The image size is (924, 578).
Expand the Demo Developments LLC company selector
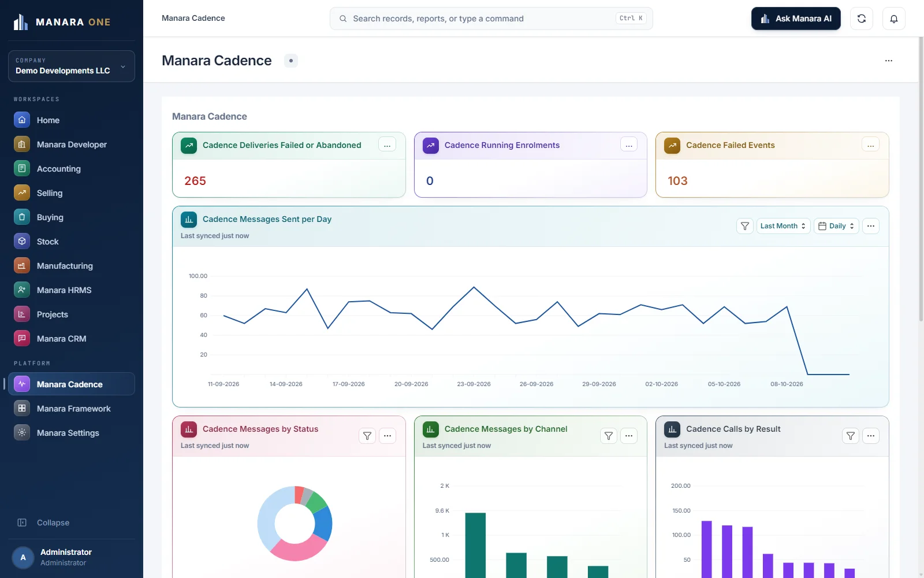pyautogui.click(x=72, y=66)
